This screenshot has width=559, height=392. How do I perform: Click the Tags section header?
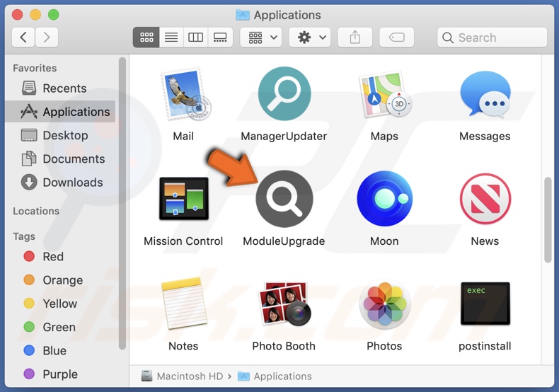pos(24,236)
